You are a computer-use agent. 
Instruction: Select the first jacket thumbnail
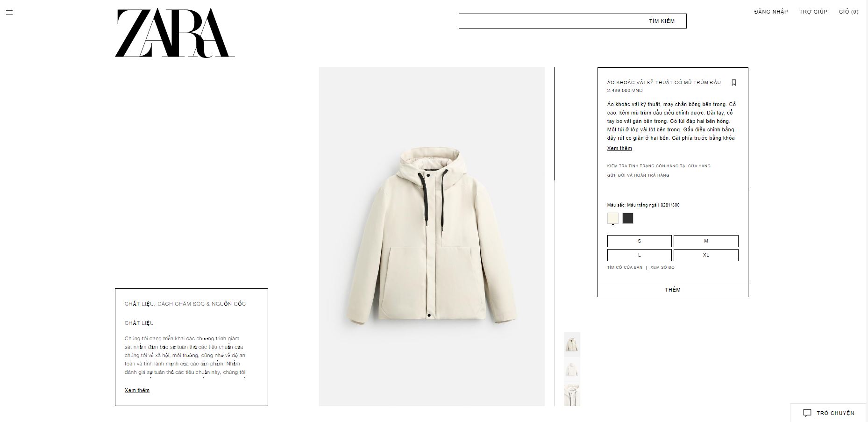pyautogui.click(x=572, y=344)
